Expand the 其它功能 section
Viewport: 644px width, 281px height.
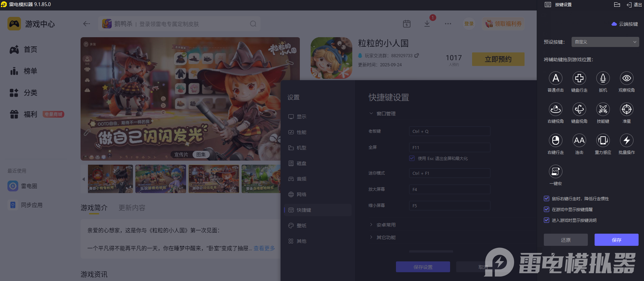[382, 237]
